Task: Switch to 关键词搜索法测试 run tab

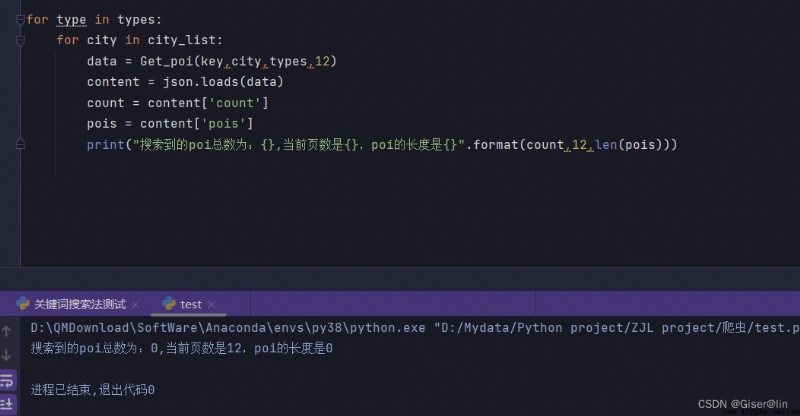Action: tap(80, 305)
